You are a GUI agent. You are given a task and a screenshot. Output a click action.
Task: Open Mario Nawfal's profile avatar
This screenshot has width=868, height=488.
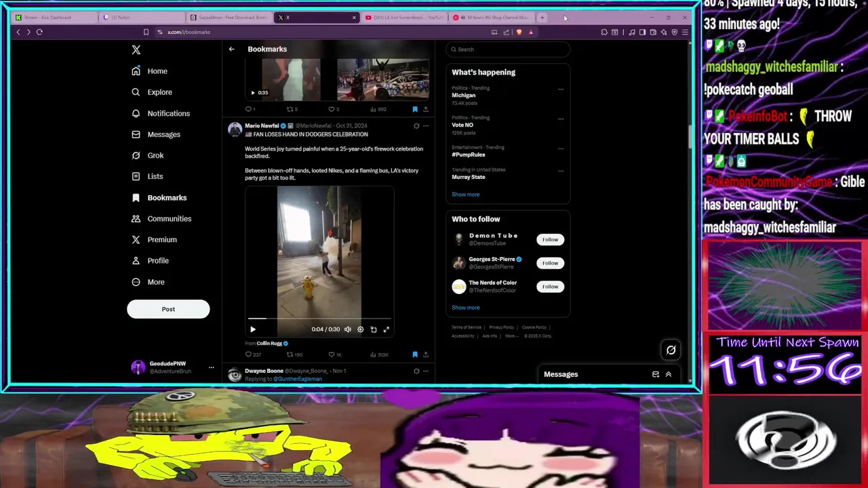pos(235,129)
